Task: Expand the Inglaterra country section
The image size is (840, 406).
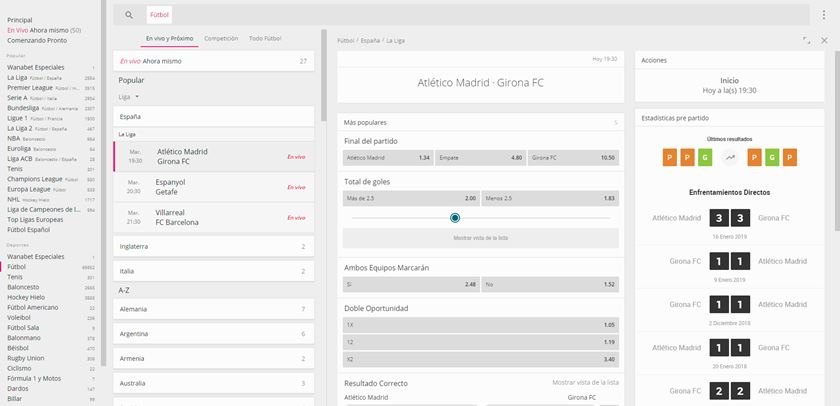Action: coord(214,246)
